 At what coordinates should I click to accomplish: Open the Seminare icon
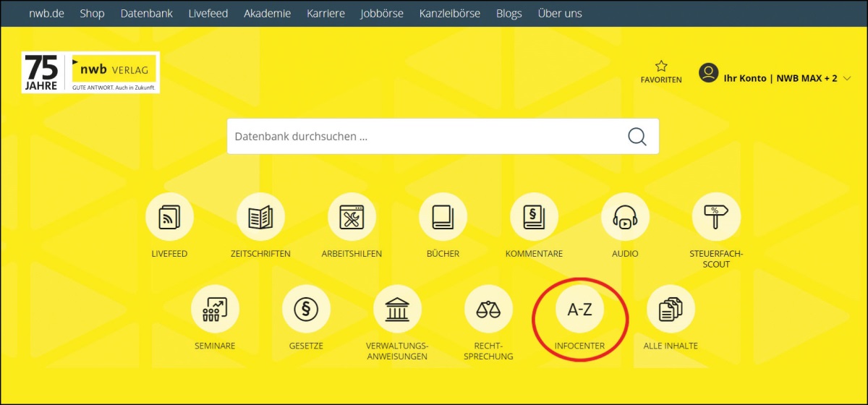215,310
